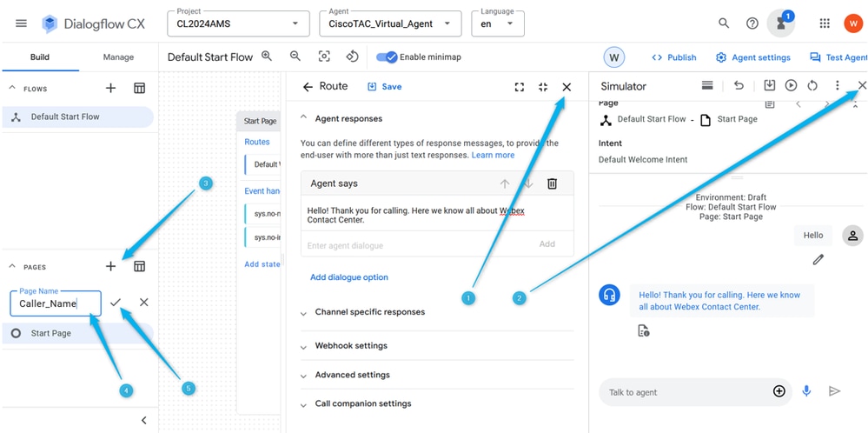The image size is (868, 433).
Task: Expand Route panel to fullscreen
Action: pos(520,87)
